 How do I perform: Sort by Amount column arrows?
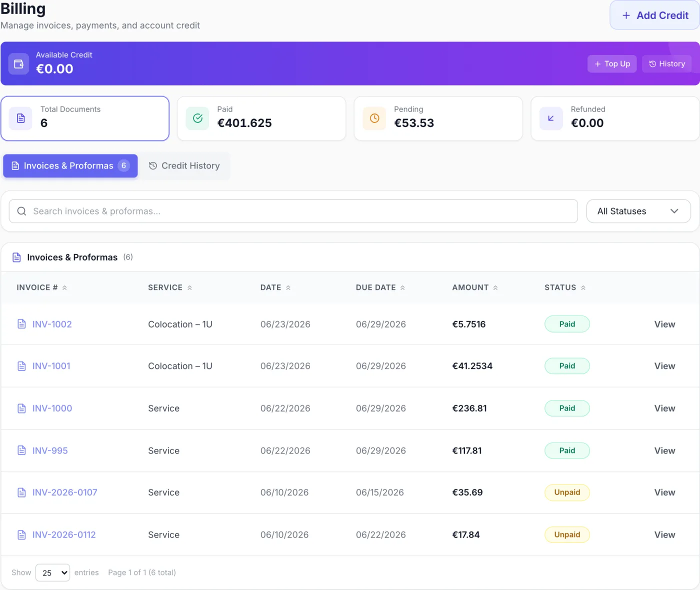tap(495, 287)
